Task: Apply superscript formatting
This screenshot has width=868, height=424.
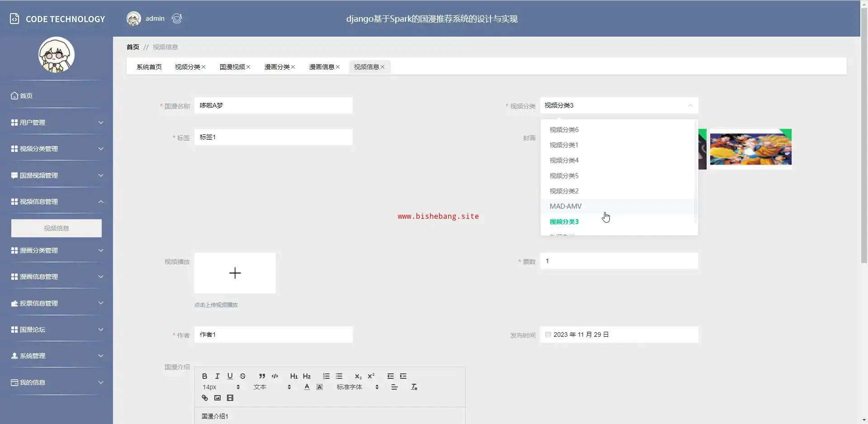Action: [x=371, y=376]
